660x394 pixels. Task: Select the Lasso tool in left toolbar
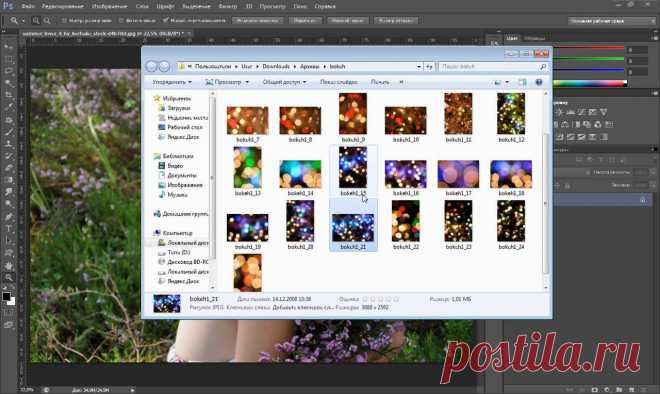tap(8, 71)
